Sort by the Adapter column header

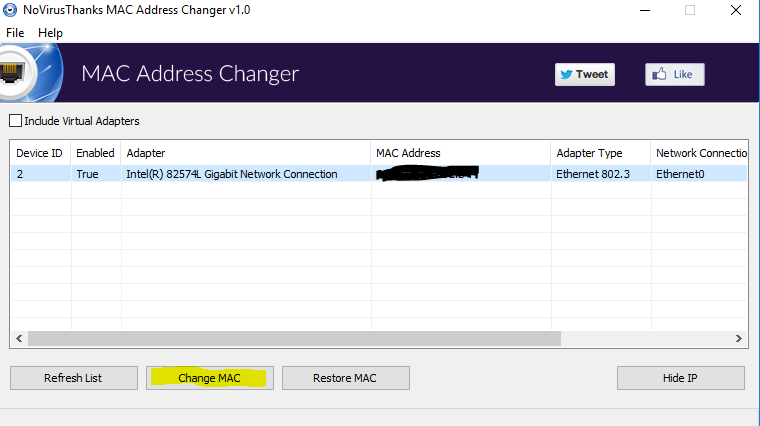246,153
